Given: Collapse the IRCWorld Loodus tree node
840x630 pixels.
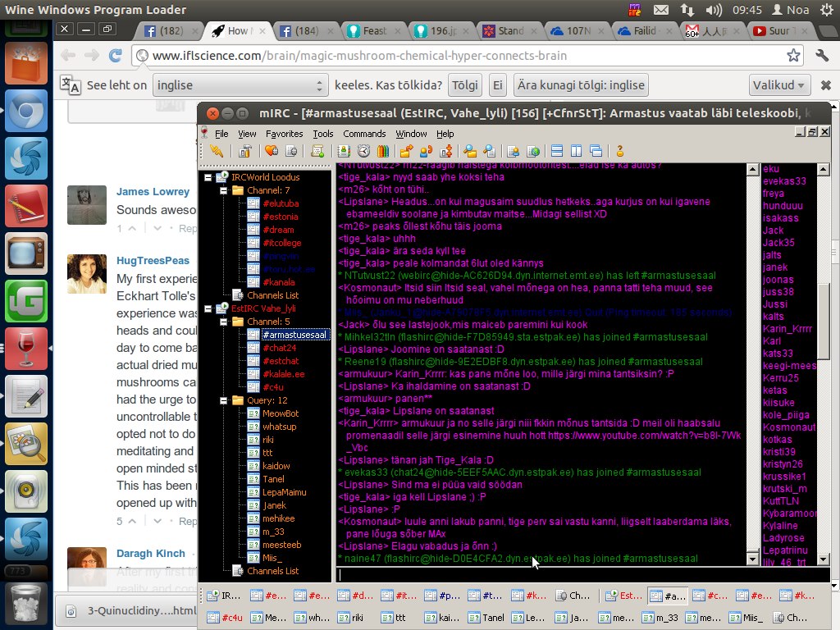Looking at the screenshot, I should click(x=208, y=177).
